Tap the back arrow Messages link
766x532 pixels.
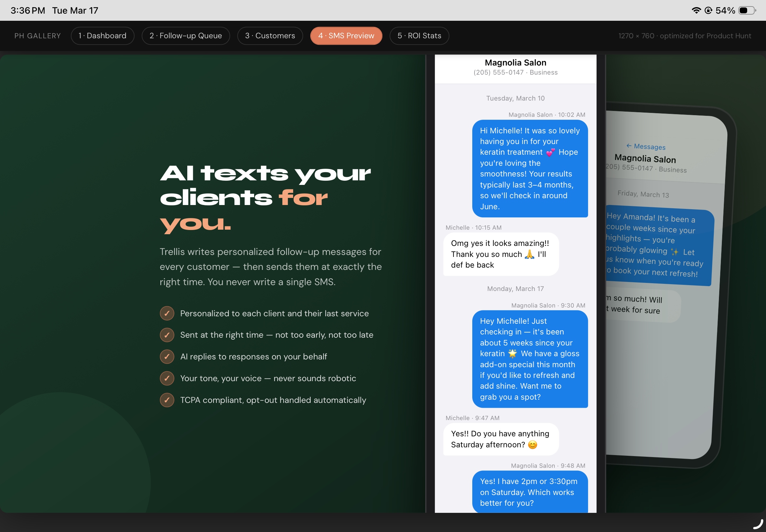pyautogui.click(x=646, y=146)
